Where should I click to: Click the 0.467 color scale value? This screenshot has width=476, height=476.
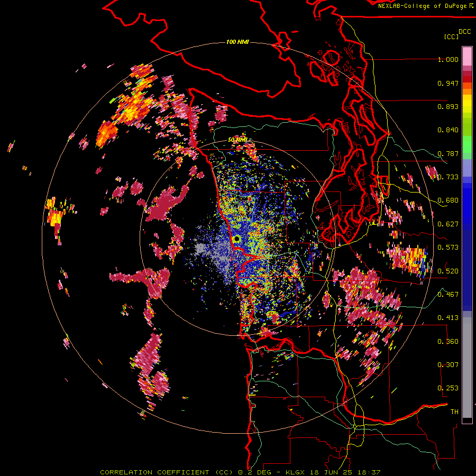448,295
